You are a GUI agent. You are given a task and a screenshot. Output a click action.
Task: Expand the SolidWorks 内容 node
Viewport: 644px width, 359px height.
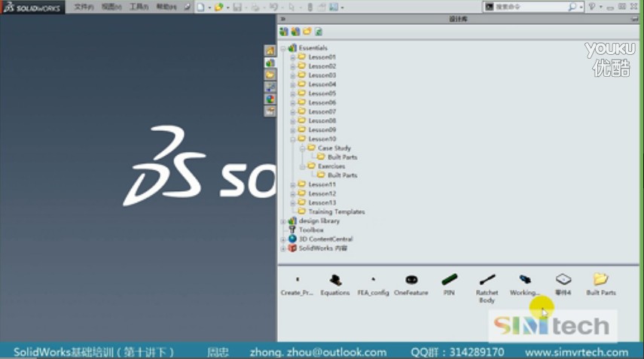coord(283,248)
